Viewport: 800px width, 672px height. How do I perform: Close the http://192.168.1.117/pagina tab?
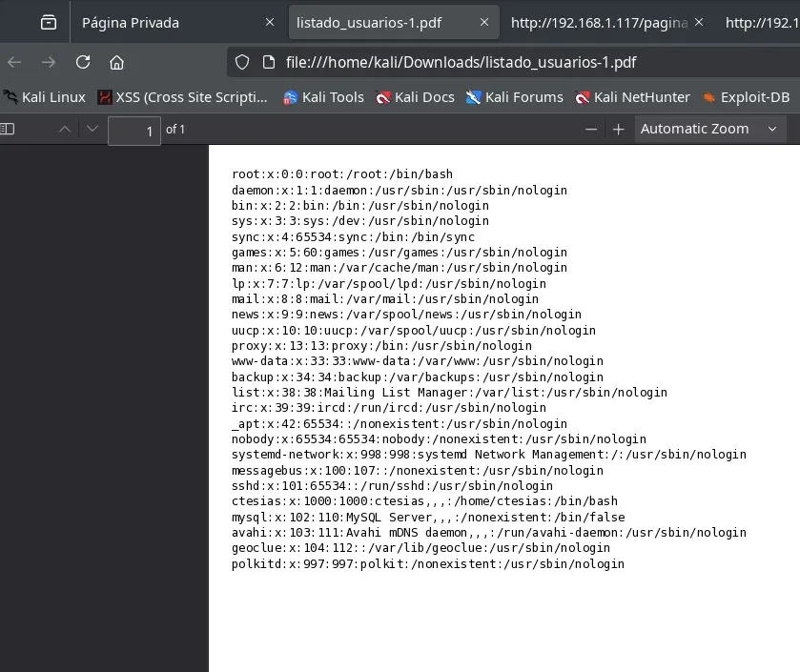(x=699, y=23)
